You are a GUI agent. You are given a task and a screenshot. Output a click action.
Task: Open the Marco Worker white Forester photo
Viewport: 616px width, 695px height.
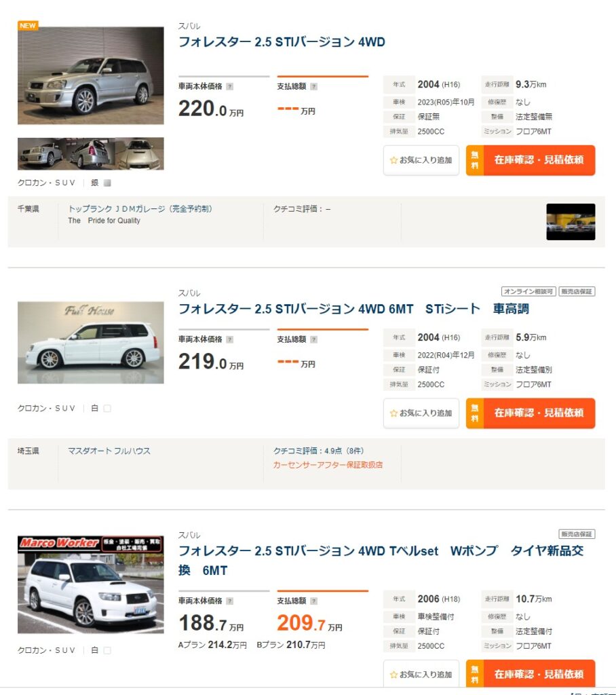[90, 584]
